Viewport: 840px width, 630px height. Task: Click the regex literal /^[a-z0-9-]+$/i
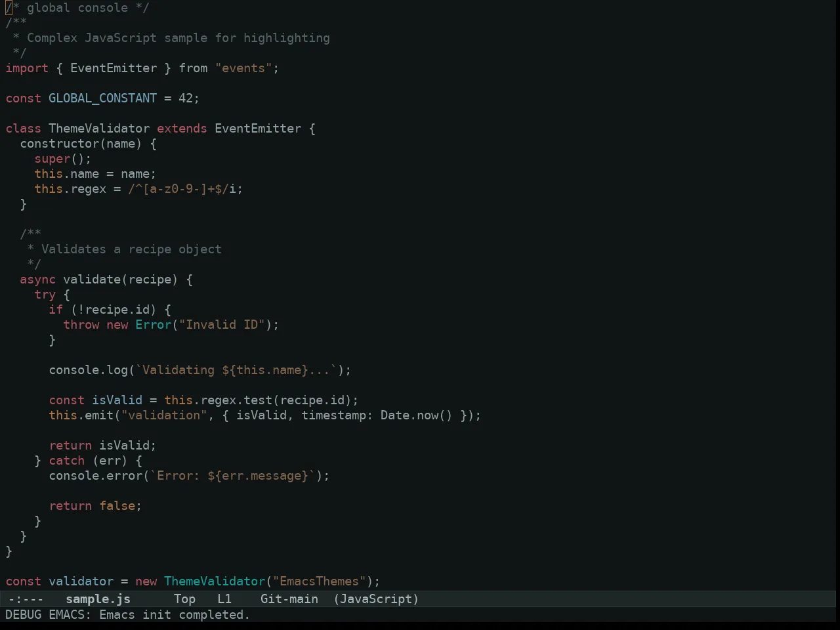182,189
